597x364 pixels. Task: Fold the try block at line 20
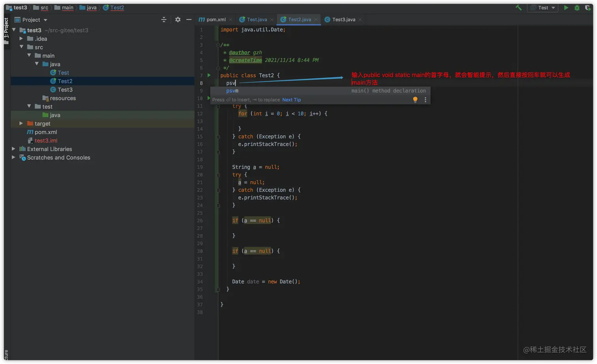tap(218, 175)
